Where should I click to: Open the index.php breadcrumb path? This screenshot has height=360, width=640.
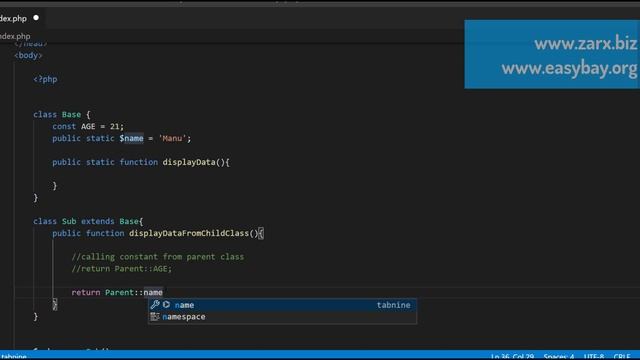(15, 36)
